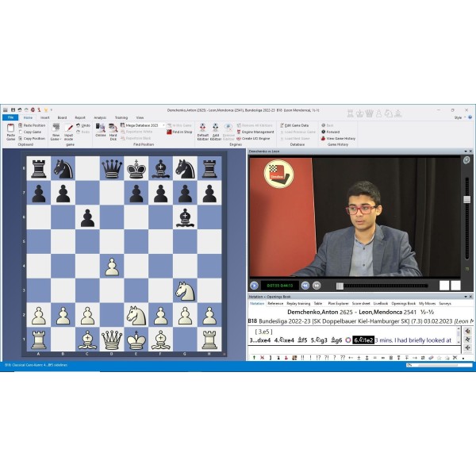This screenshot has height=476, width=476.
Task: Click the undo icon in quick access toolbar
Action: [x=20, y=110]
